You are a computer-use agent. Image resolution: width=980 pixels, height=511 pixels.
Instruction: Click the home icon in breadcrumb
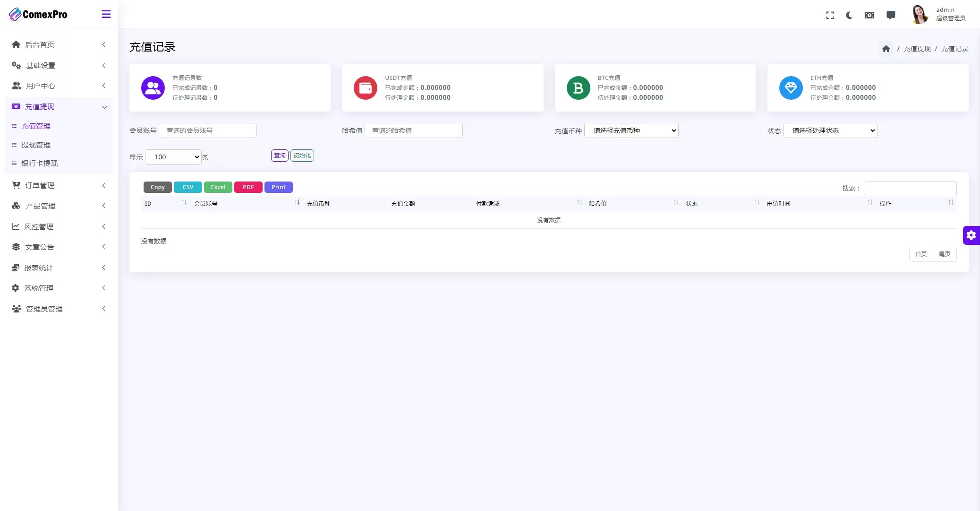[886, 49]
